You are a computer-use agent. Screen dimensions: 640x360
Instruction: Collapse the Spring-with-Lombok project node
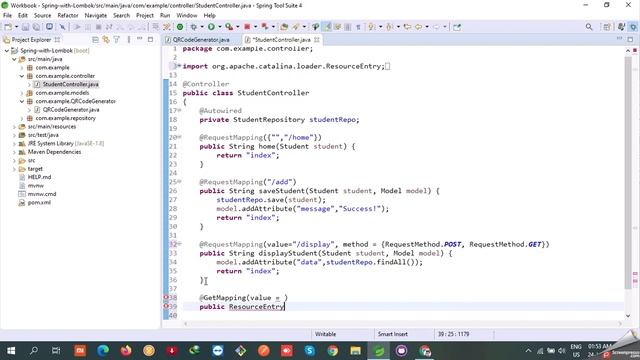[7, 51]
